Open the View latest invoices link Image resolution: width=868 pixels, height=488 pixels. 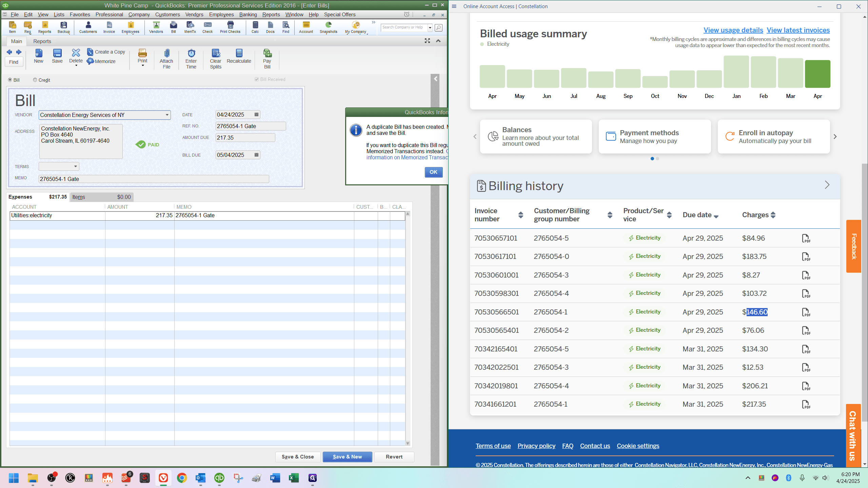tap(798, 30)
